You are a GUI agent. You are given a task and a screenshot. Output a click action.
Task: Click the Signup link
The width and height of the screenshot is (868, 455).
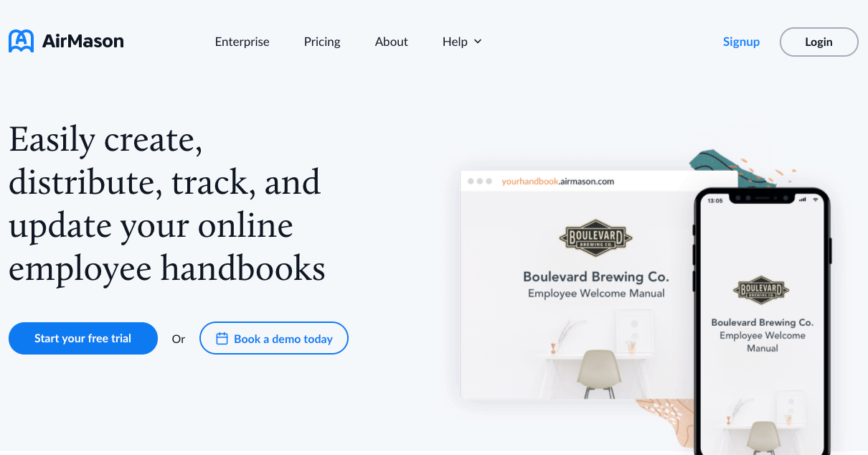[x=741, y=42]
